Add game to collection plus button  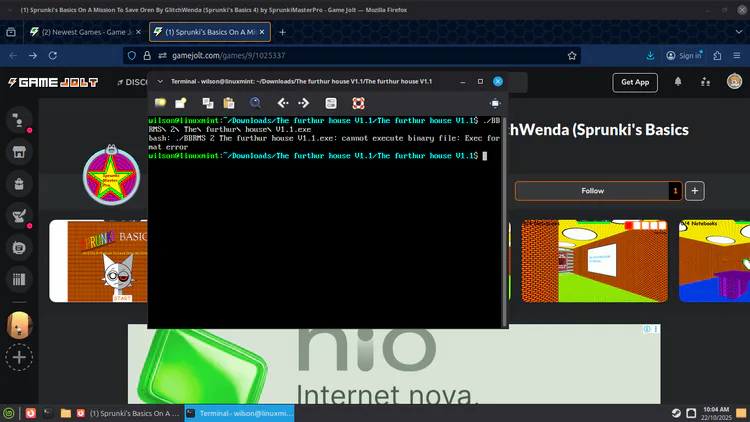695,191
